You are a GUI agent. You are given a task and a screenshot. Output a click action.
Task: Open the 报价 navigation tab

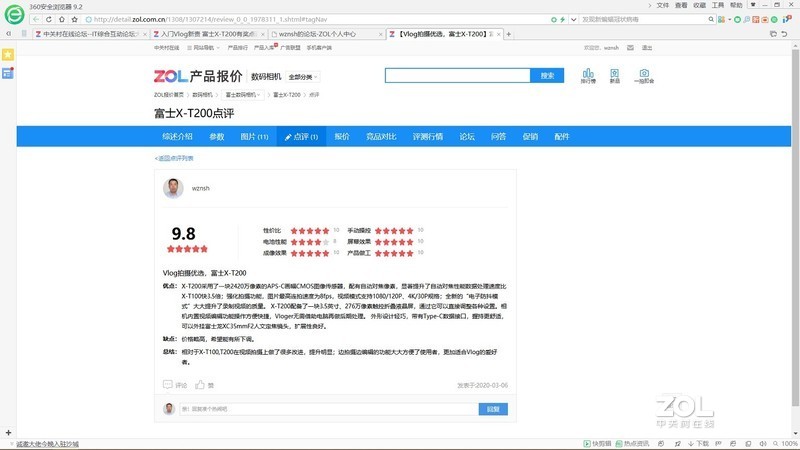(342, 137)
